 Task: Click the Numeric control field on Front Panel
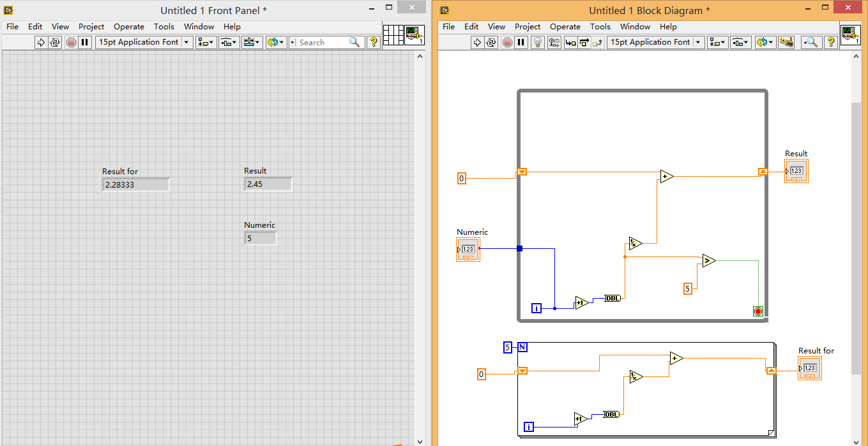coord(261,239)
